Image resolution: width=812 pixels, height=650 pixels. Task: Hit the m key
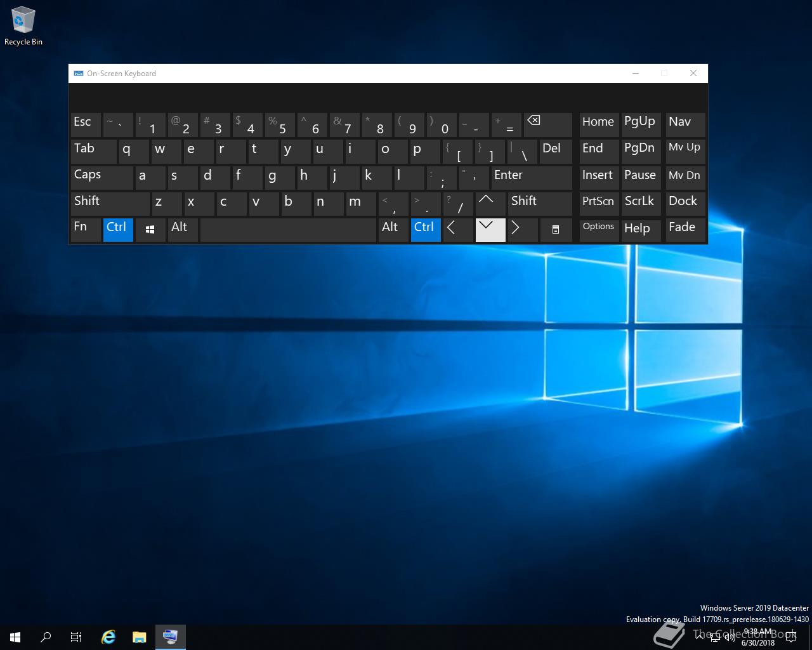360,204
